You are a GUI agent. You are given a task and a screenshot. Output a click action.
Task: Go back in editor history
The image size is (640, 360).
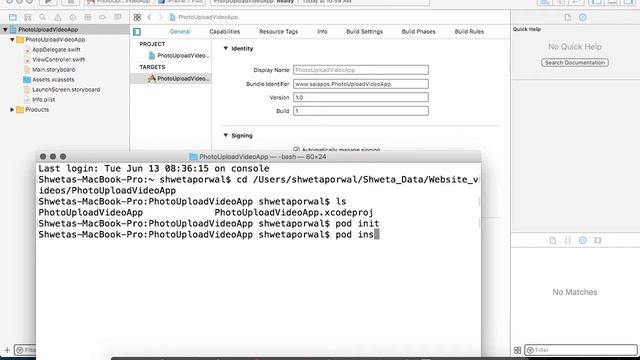tap(149, 17)
